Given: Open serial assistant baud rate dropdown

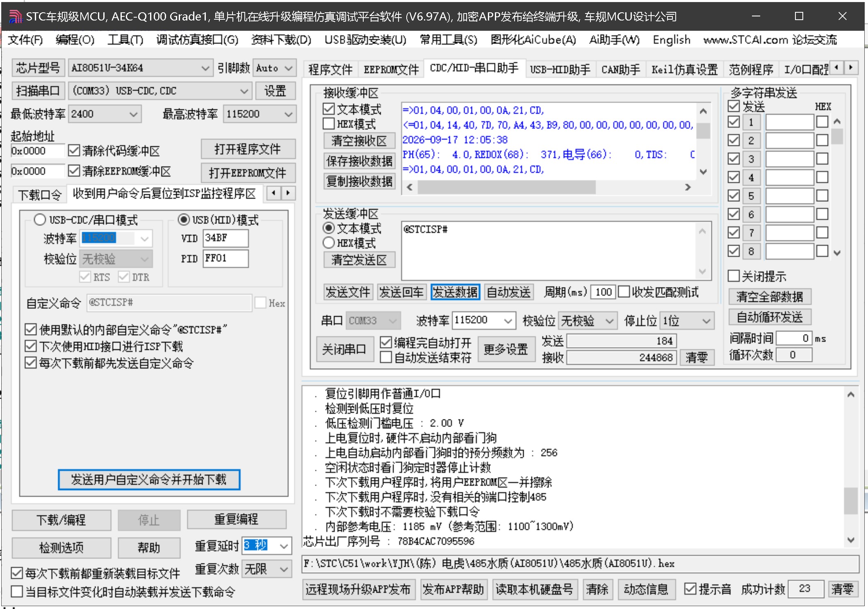Looking at the screenshot, I should pyautogui.click(x=484, y=320).
